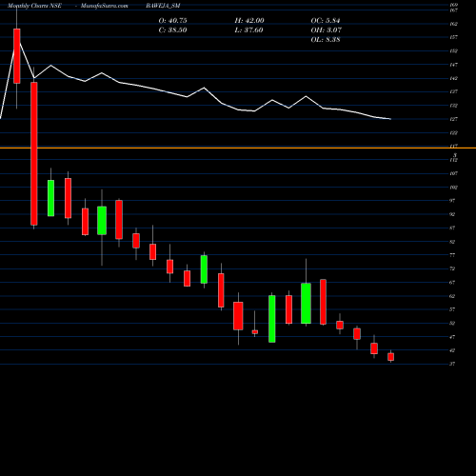Click the 'RAWEJA_SM' symbol label
This screenshot has width=476, height=476.
(163, 6)
